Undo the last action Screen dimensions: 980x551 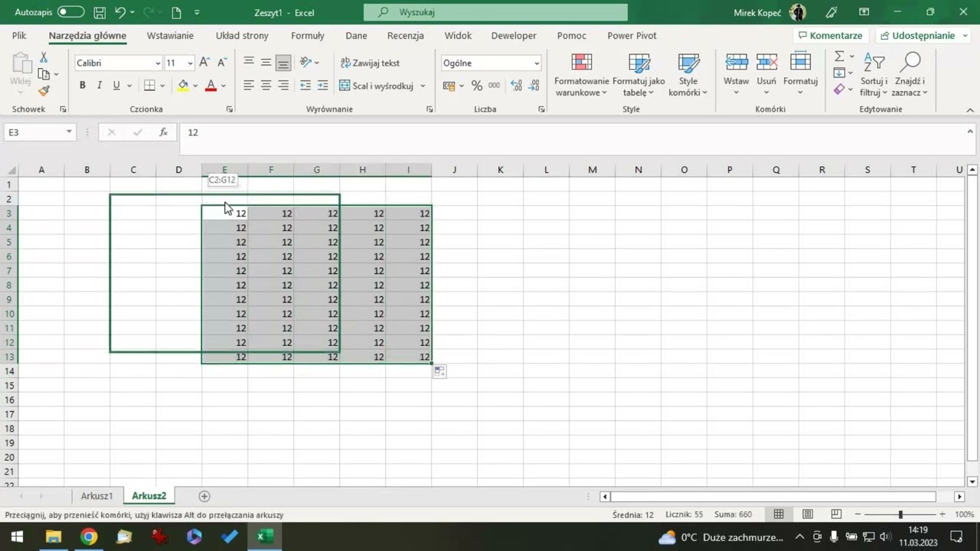pos(120,12)
